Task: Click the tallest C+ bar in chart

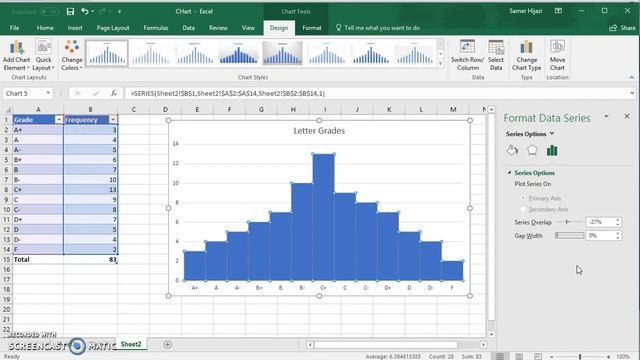Action: [x=324, y=217]
